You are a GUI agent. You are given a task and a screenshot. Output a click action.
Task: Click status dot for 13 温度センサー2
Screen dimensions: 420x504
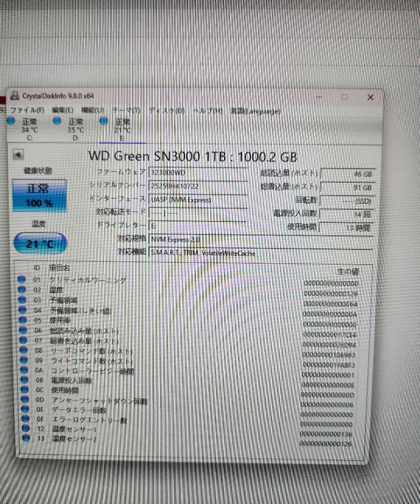tap(26, 438)
